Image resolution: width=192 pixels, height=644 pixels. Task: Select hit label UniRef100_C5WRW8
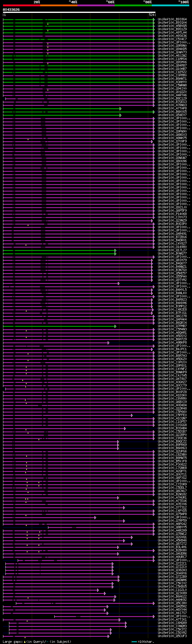coord(172,85)
